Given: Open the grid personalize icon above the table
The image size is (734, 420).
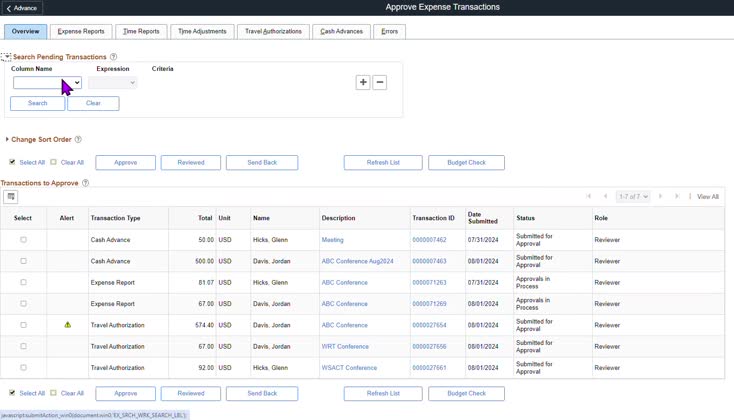Looking at the screenshot, I should (11, 197).
